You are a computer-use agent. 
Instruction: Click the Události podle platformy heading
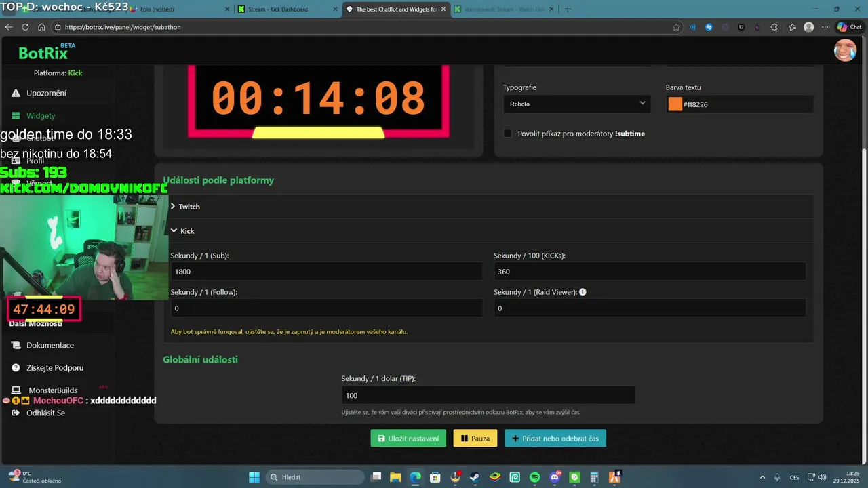tap(218, 180)
